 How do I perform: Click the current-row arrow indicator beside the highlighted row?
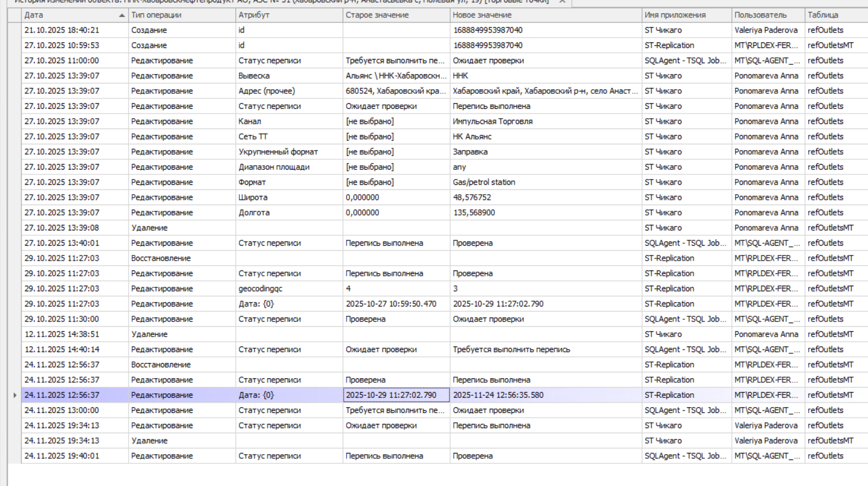(x=14, y=395)
